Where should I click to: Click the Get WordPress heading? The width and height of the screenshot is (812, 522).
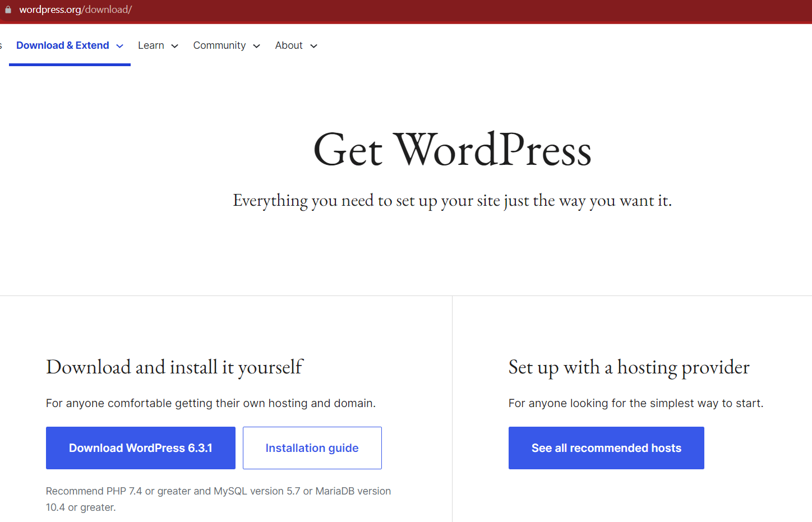click(453, 150)
